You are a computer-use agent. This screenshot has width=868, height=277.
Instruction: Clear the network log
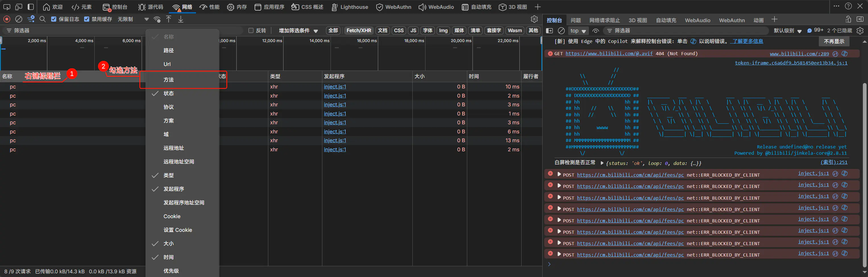point(19,19)
